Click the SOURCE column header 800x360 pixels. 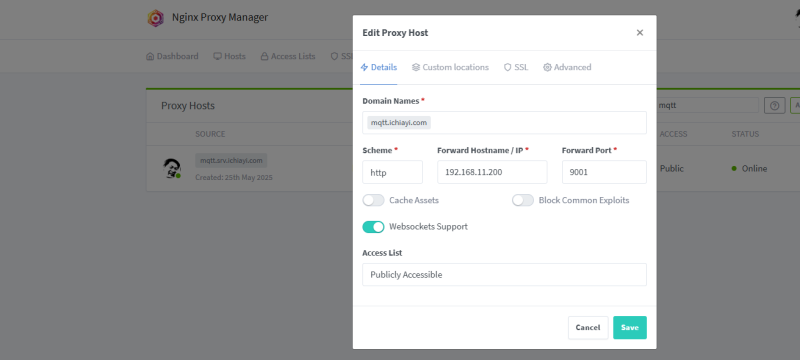210,134
